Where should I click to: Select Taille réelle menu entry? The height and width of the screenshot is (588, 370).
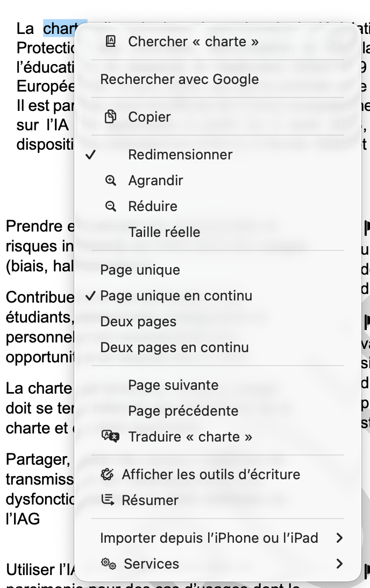tap(164, 232)
